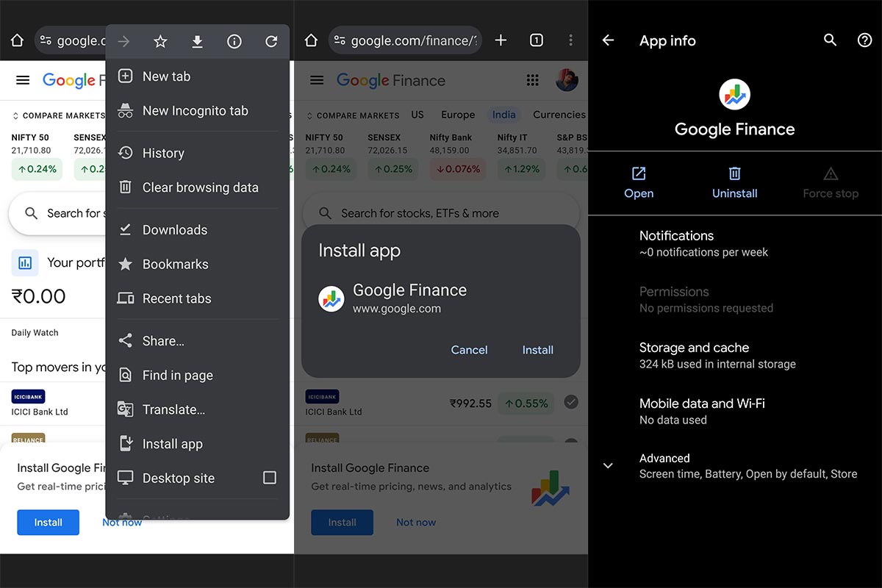Tap home icon in middle browser screen
The image size is (882, 588).
pyautogui.click(x=311, y=41)
